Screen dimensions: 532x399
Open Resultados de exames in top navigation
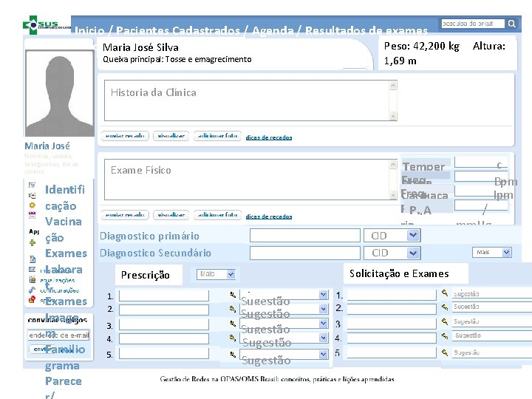pos(366,30)
